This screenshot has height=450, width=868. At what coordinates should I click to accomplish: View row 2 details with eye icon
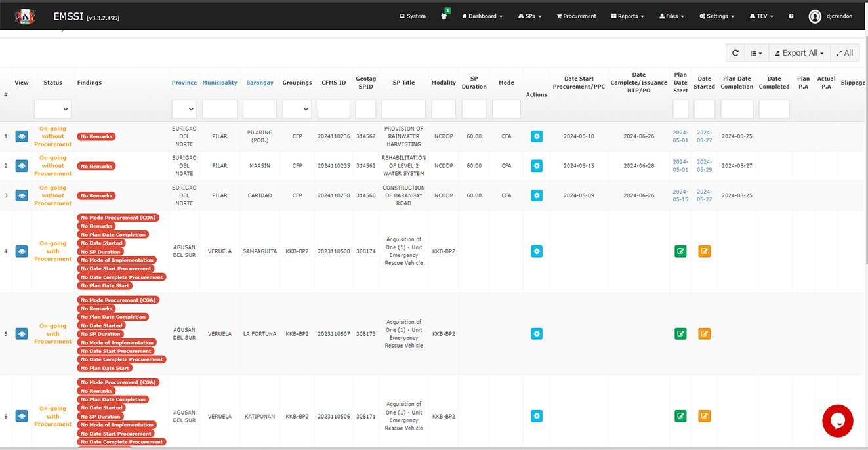(x=22, y=166)
